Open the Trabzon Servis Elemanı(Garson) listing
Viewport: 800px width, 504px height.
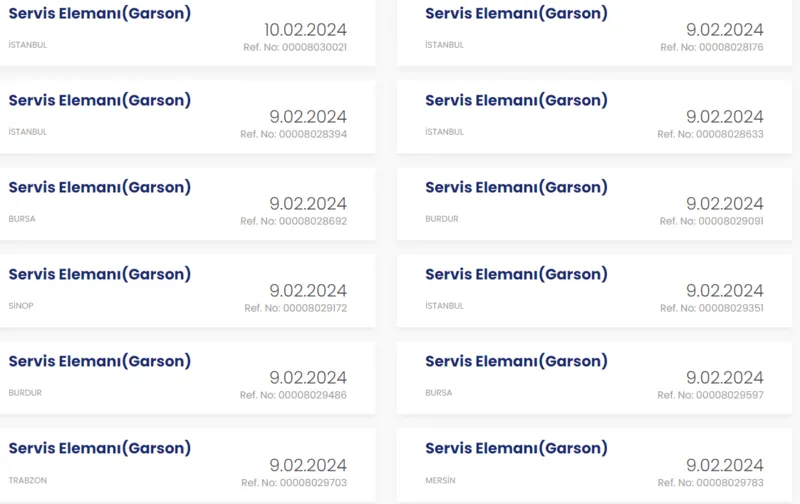pyautogui.click(x=100, y=449)
